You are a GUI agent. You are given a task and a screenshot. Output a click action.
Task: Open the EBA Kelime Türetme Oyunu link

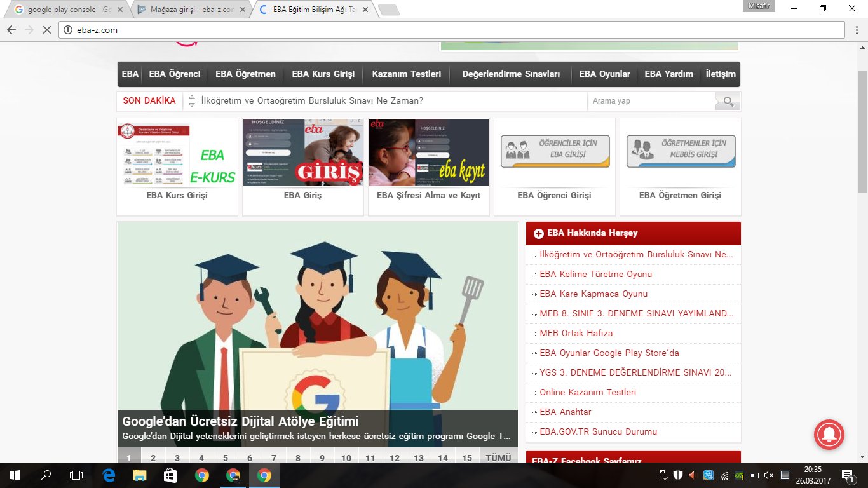(x=596, y=274)
